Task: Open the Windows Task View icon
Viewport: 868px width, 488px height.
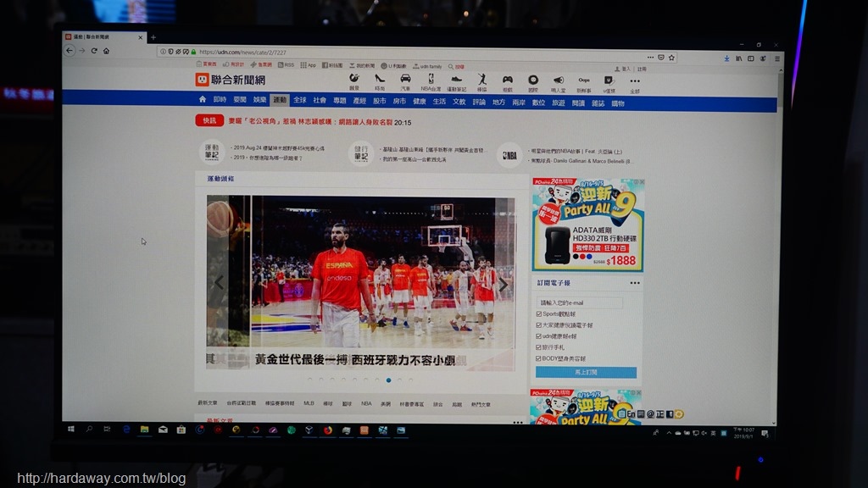Action: pyautogui.click(x=107, y=429)
